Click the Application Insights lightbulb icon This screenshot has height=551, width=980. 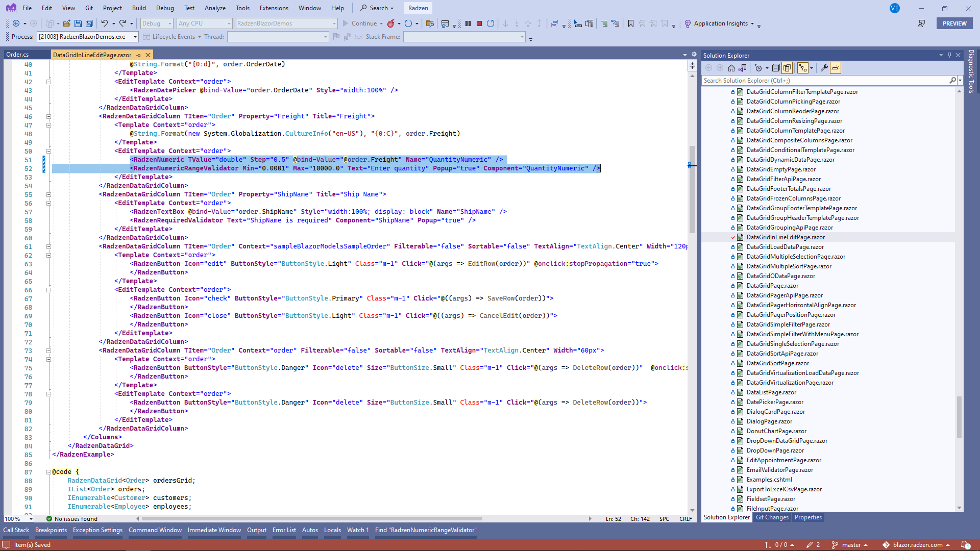point(688,23)
